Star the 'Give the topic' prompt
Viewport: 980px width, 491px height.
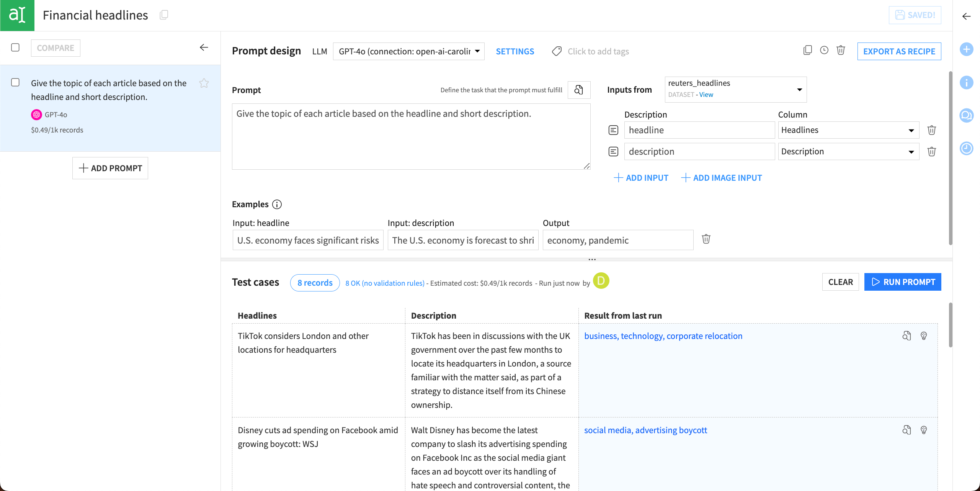204,83
